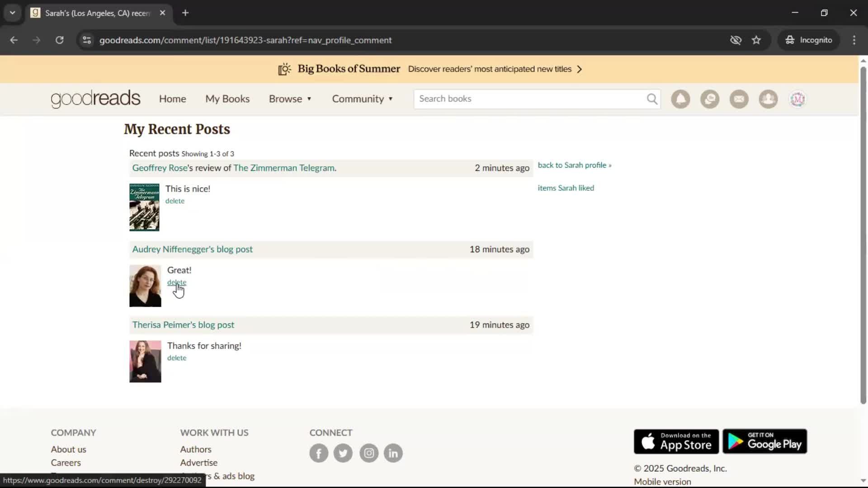Screen dimensions: 868x488
Task: Open the messages envelope icon
Action: click(739, 99)
